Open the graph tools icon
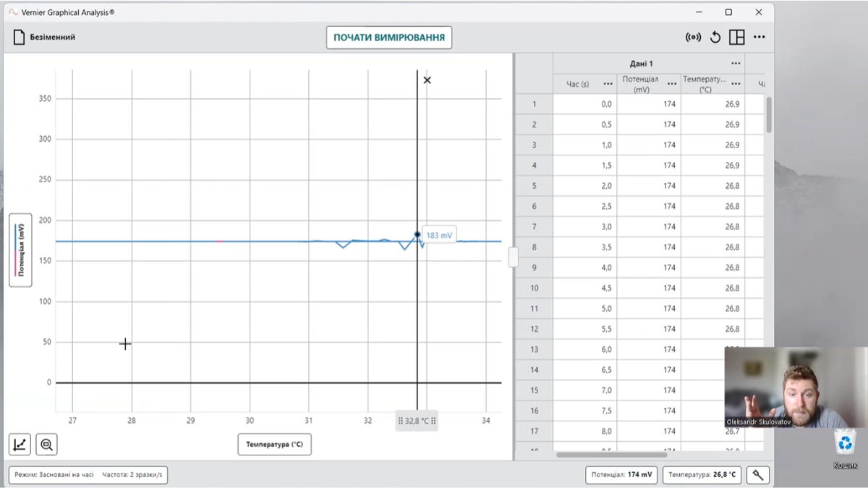 [x=20, y=445]
